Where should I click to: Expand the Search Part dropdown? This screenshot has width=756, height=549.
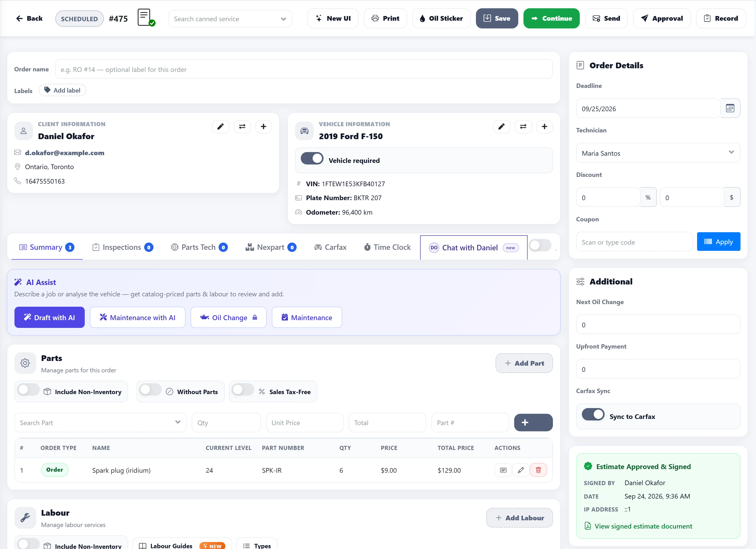(100, 423)
